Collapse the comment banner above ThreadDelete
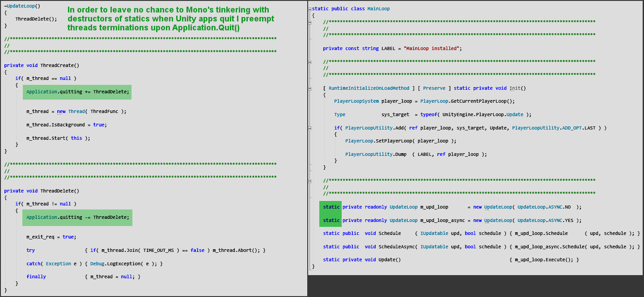Image resolution: width=644 pixels, height=297 pixels. click(1, 164)
